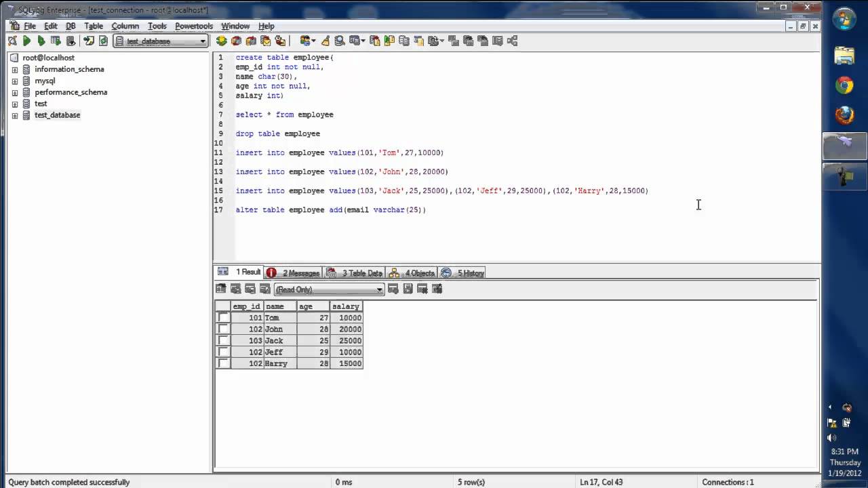This screenshot has height=488, width=868.
Task: Click the yellow hierarchy icon on the Objects tab
Action: point(394,272)
